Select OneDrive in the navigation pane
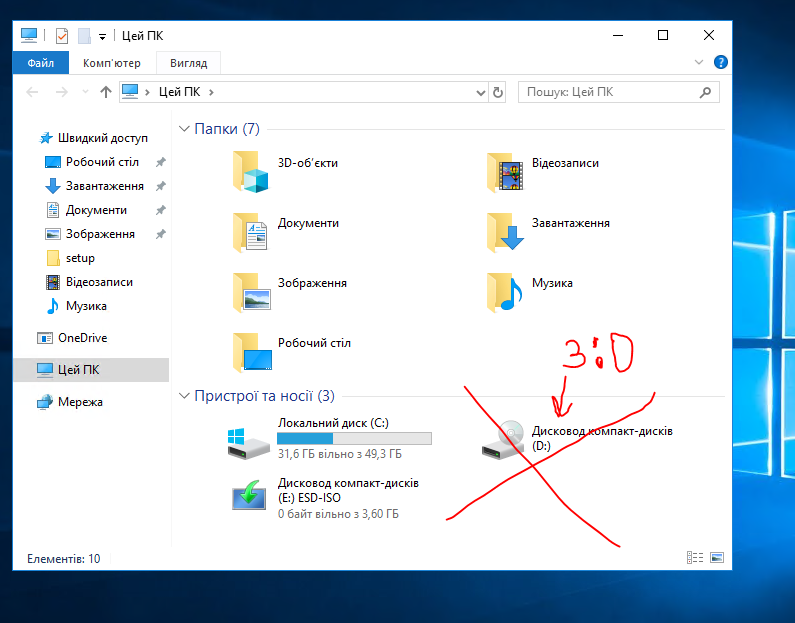Viewport: 795px width, 623px height. tap(82, 338)
